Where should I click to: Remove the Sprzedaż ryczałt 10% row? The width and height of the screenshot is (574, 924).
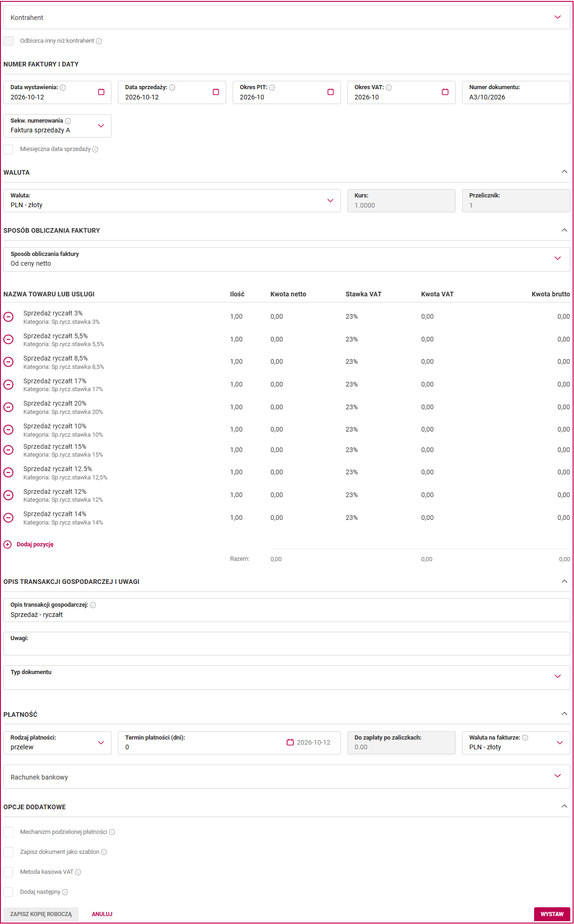[x=8, y=430]
